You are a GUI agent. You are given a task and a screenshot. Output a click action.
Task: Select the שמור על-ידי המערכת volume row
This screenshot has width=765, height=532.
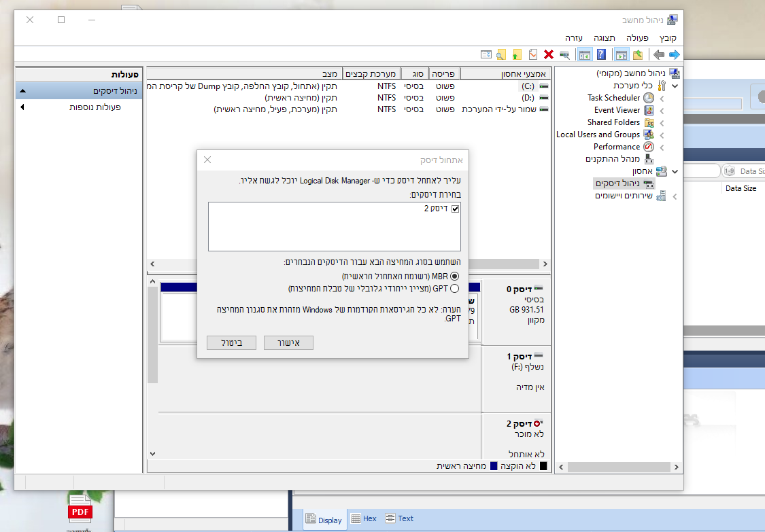(x=348, y=109)
